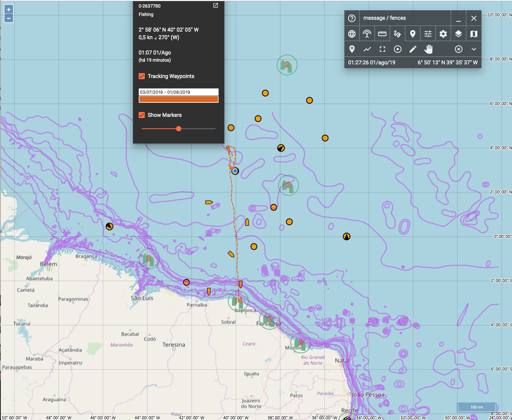The image size is (512, 420).
Task: Open settings with the gear icon
Action: (x=443, y=34)
